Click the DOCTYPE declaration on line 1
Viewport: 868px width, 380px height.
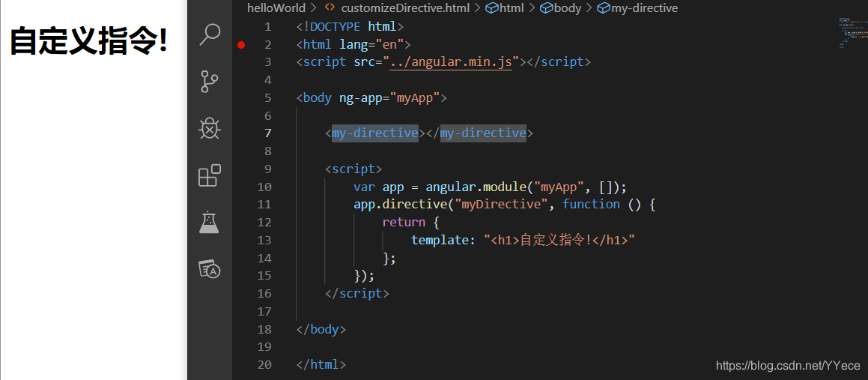point(350,26)
